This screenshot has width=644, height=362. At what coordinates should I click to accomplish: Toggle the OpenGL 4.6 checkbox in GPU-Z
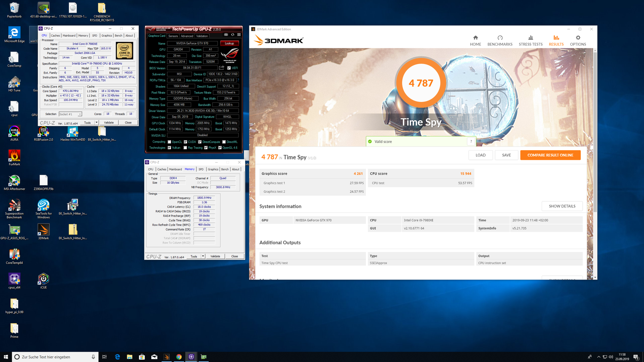coord(220,147)
